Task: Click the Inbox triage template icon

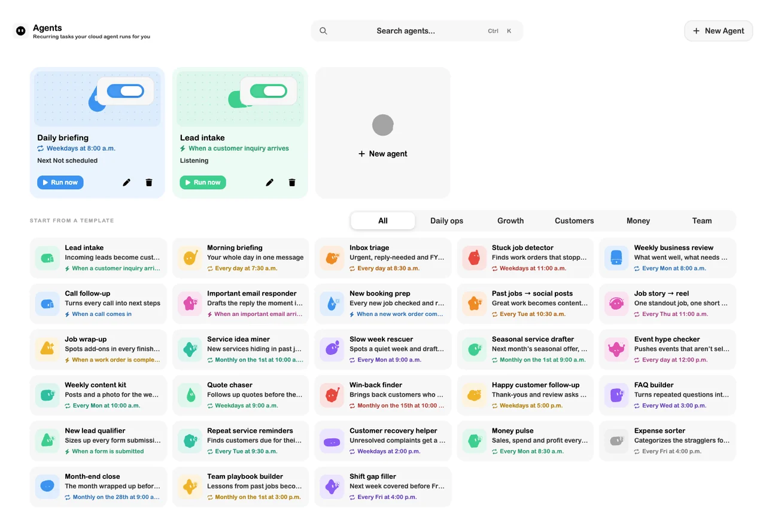Action: (332, 258)
